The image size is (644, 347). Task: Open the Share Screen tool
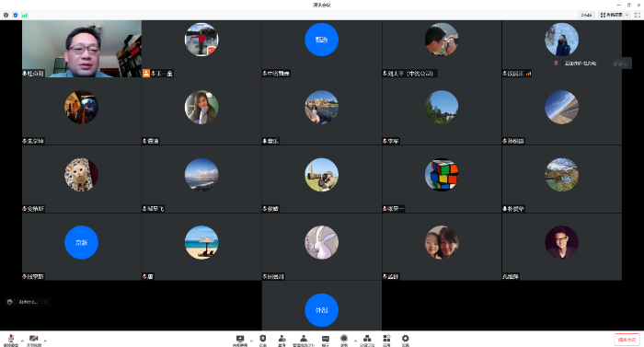[x=240, y=340]
